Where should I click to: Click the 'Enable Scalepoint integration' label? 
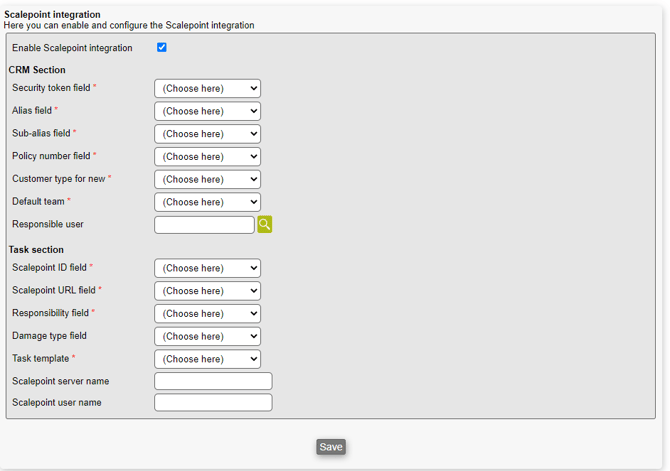click(x=72, y=48)
